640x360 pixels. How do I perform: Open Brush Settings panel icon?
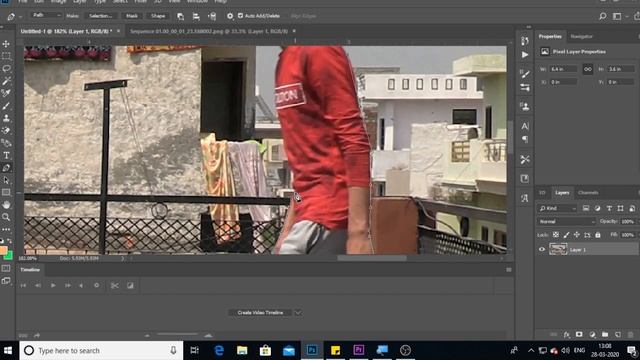tap(525, 74)
